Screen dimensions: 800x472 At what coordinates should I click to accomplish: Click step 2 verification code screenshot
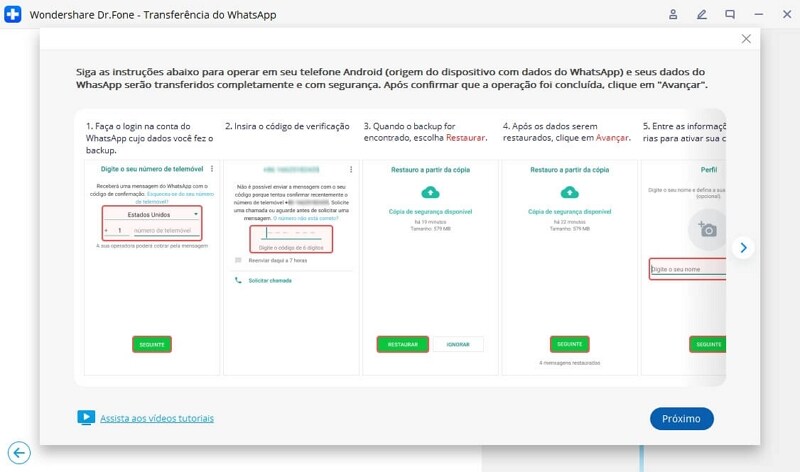[x=291, y=268]
